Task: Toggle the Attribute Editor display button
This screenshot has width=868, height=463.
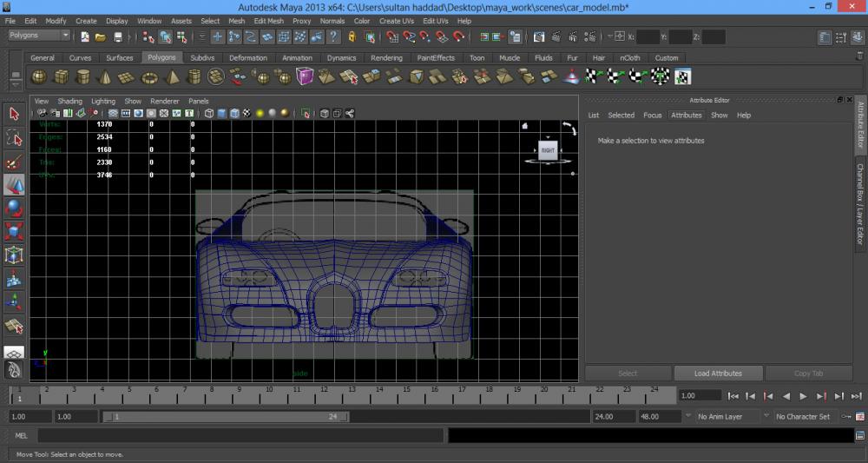Action: [x=825, y=36]
